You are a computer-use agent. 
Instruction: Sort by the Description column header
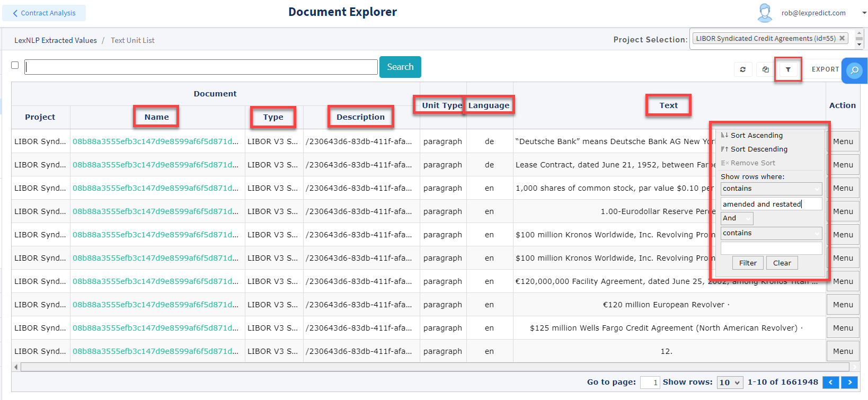361,117
